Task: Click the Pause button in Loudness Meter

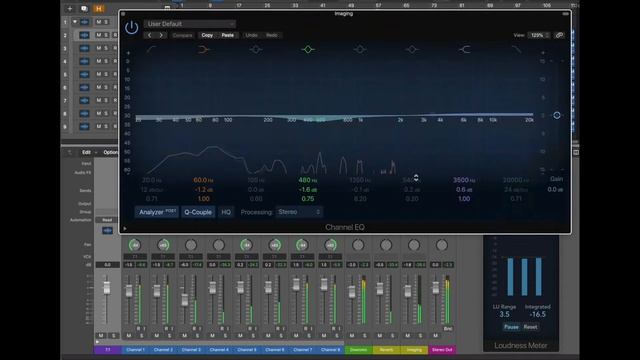Action: point(511,327)
